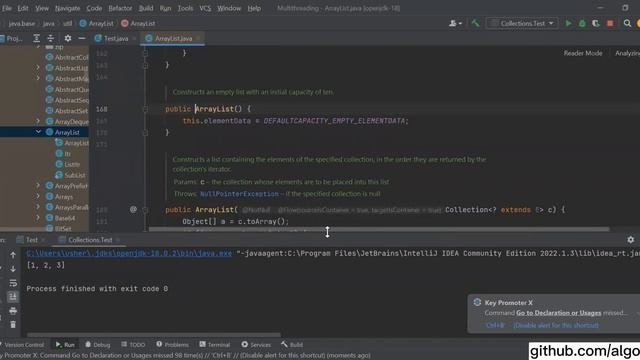Viewport: 640px width, 360px height.
Task: Open the Collections.Test run configuration dropdown
Action: click(x=522, y=23)
